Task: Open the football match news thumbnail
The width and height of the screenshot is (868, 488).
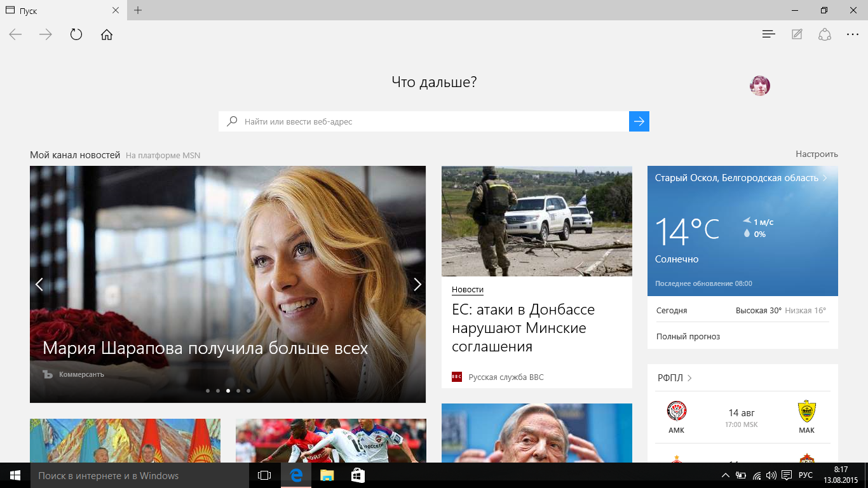Action: click(330, 440)
